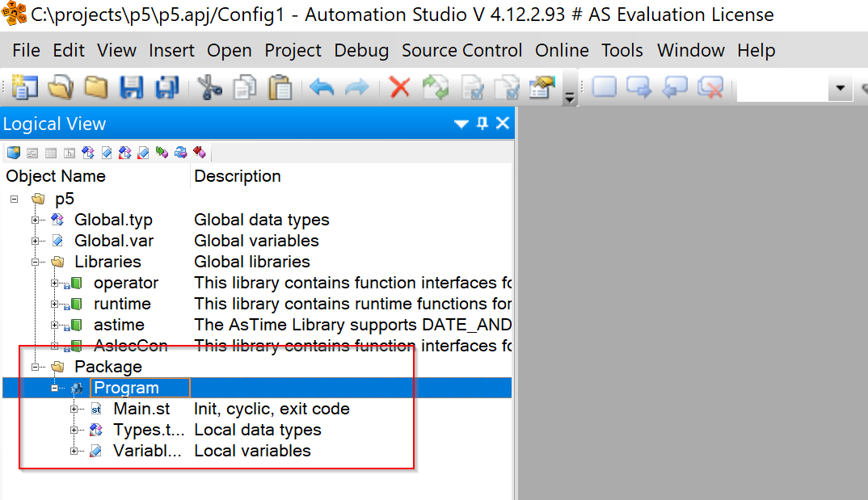This screenshot has width=868, height=500.
Task: Cut selection with the scissors icon
Action: 209,87
